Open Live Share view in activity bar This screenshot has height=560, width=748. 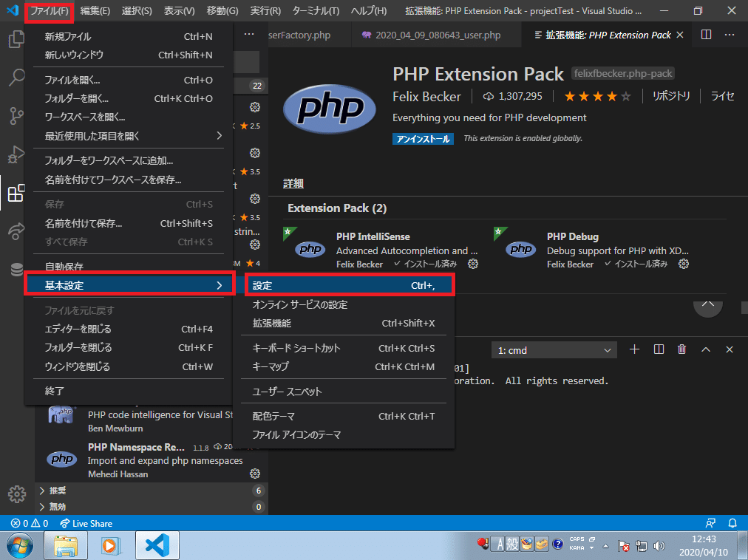[16, 231]
